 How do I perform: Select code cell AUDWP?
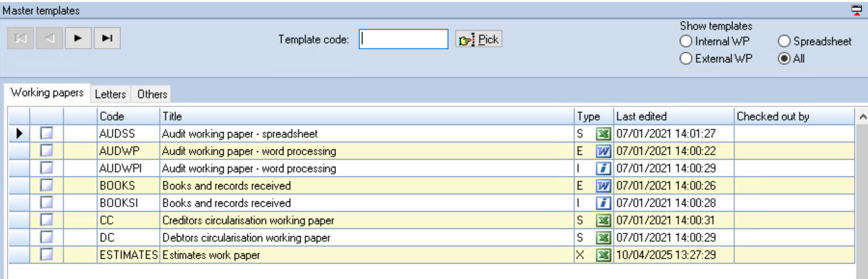click(x=128, y=151)
